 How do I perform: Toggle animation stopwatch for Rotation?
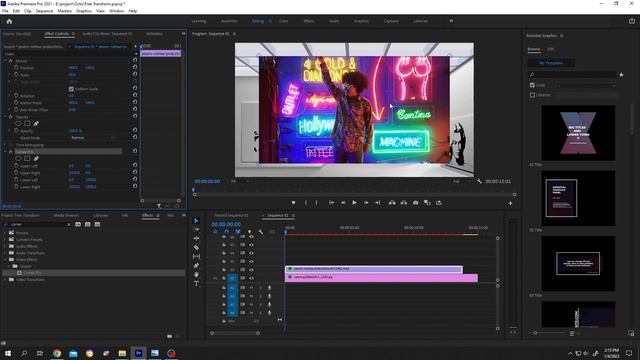[16, 96]
